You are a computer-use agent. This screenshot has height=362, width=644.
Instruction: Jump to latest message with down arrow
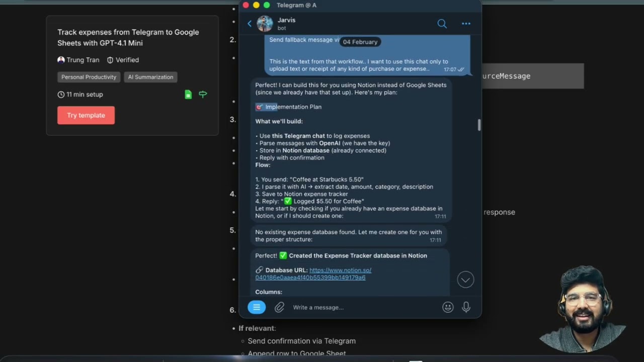coord(465,280)
